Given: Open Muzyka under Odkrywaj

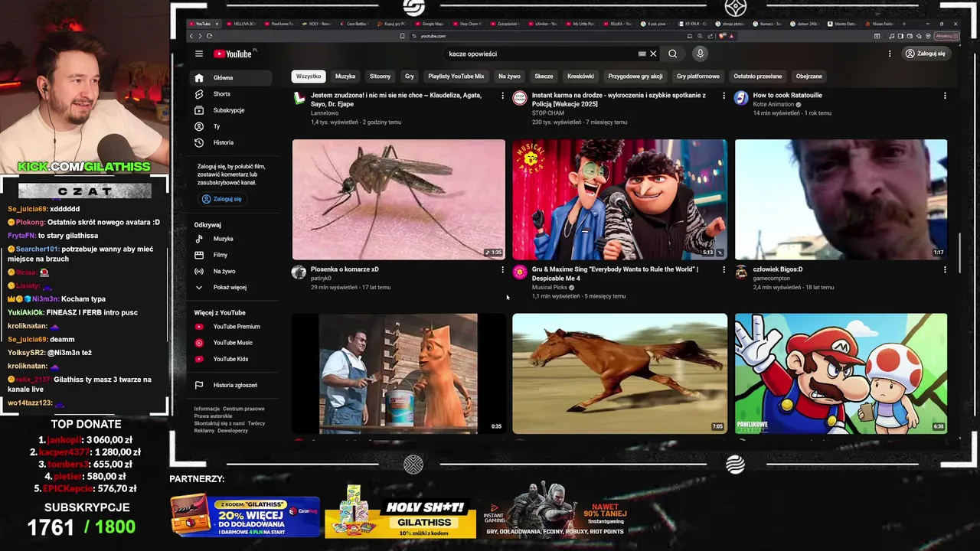Looking at the screenshot, I should tap(230, 239).
